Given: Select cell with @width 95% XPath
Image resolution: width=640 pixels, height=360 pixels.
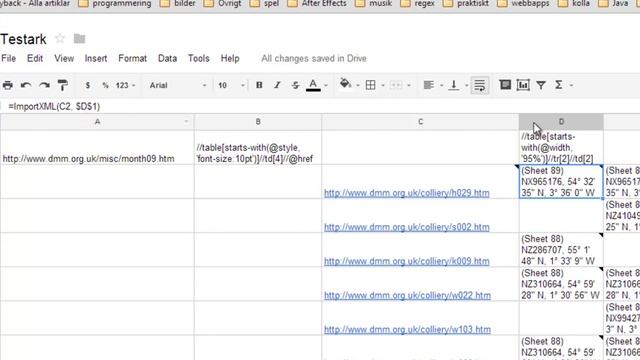Looking at the screenshot, I should point(561,147).
